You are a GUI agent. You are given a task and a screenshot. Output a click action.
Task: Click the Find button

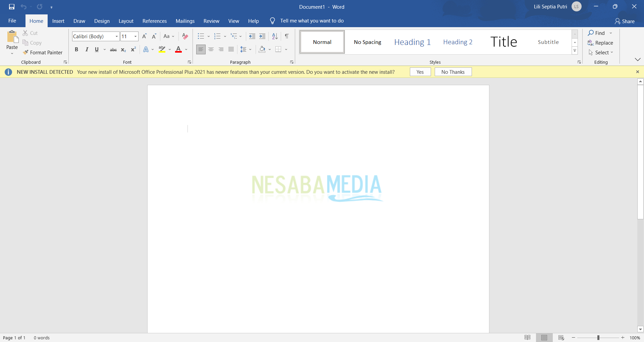596,33
